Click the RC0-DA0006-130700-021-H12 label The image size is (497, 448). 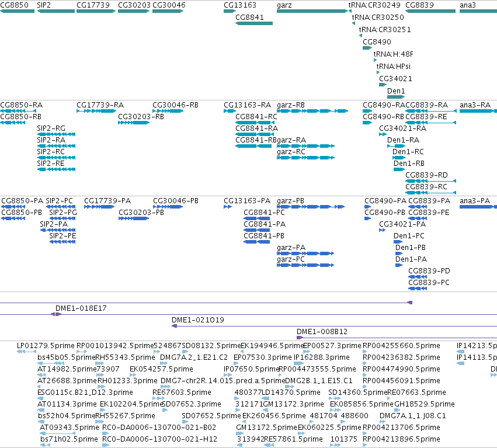(160, 439)
